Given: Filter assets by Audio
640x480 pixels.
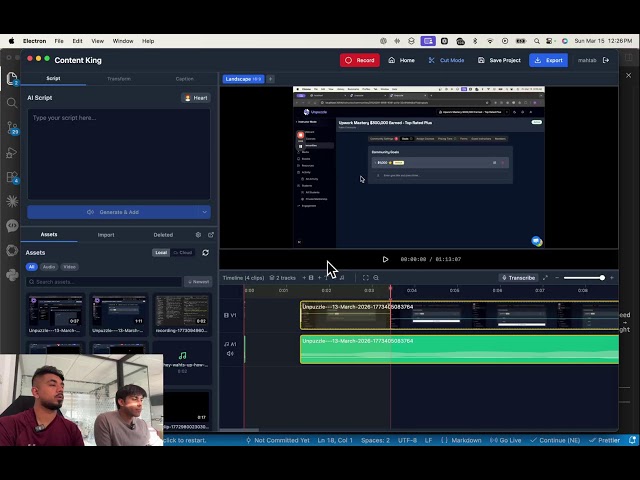Looking at the screenshot, I should (49, 267).
